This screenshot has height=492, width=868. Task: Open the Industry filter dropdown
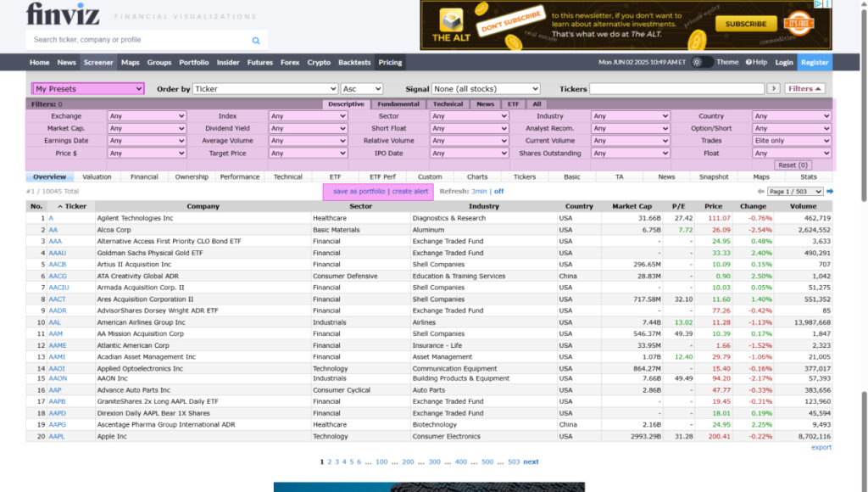click(631, 116)
